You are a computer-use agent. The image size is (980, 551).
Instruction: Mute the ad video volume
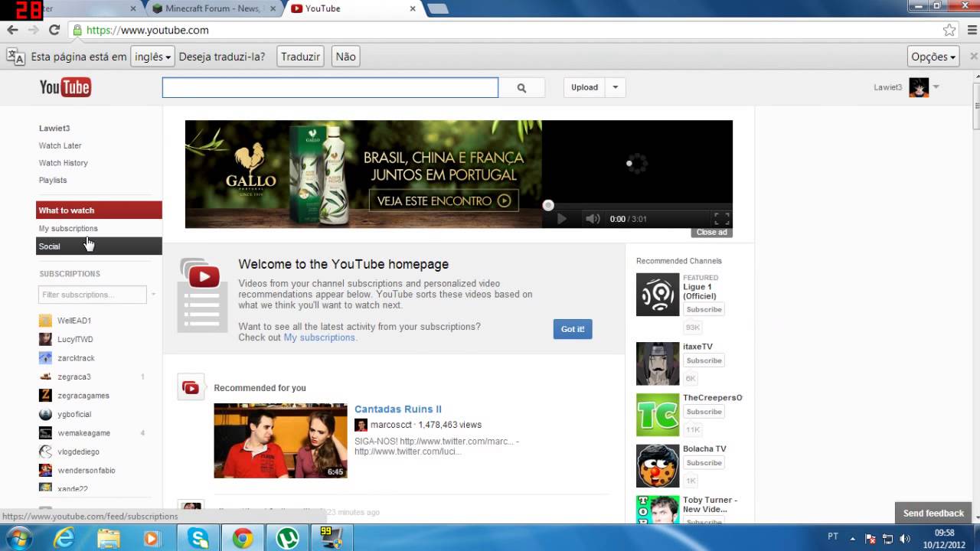593,219
